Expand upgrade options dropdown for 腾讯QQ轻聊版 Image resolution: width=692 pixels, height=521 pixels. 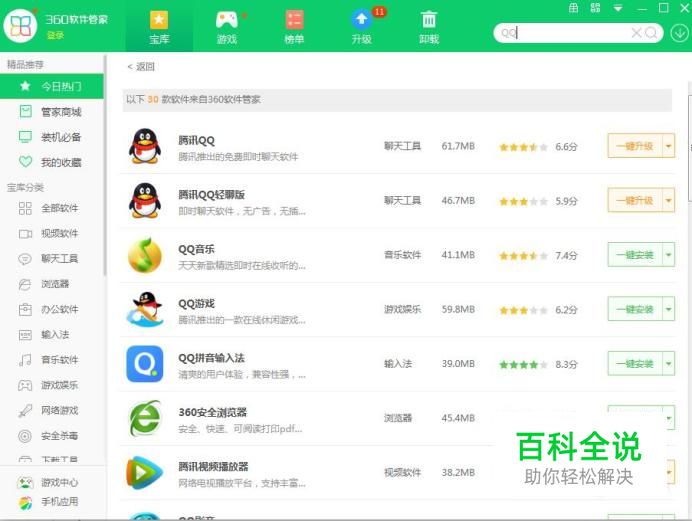tap(669, 201)
